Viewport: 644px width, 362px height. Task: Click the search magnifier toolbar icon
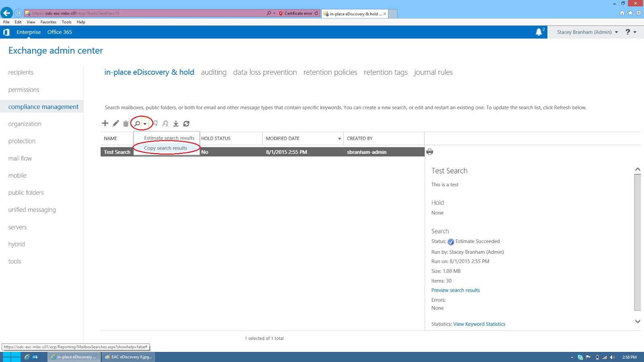point(137,123)
